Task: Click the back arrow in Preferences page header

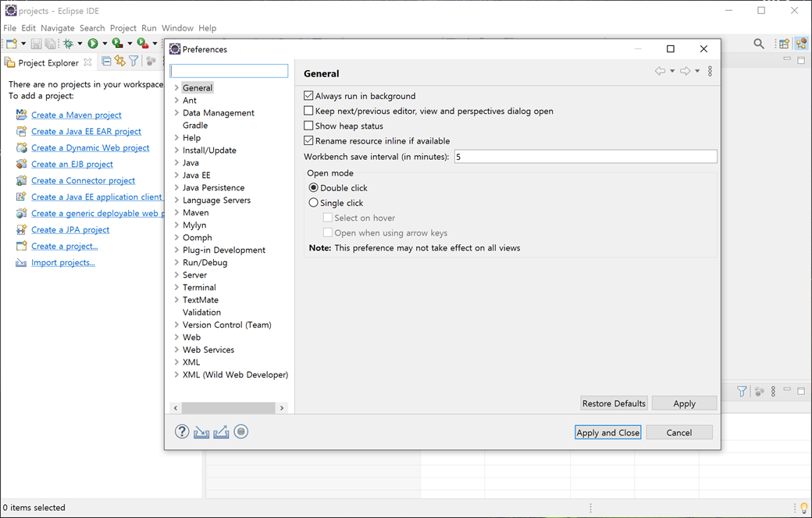Action: pos(660,71)
